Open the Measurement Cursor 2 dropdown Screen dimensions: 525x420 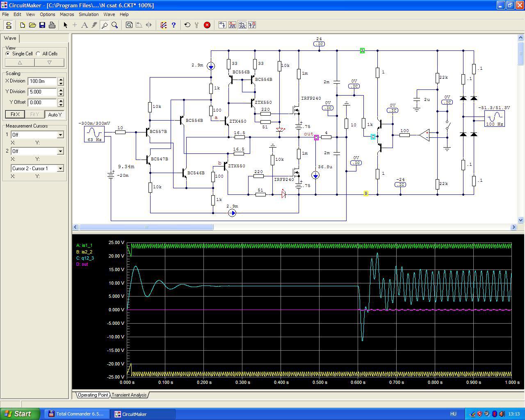pyautogui.click(x=60, y=151)
